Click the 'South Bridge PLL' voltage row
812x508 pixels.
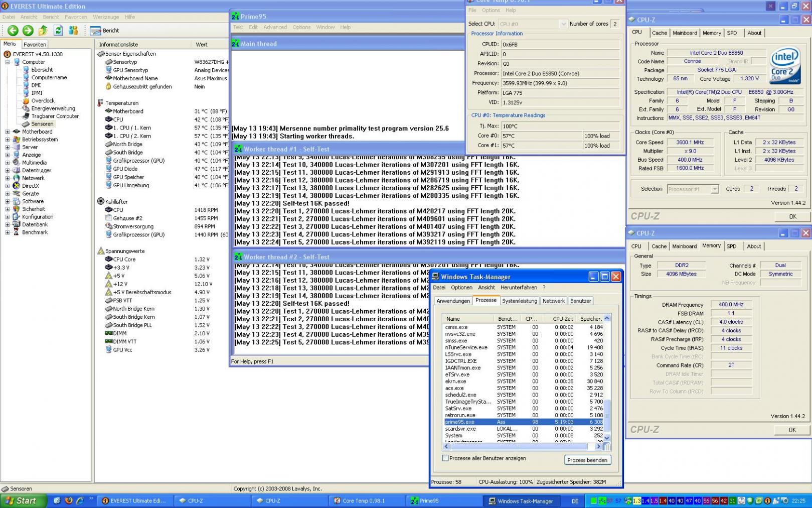pyautogui.click(x=162, y=325)
